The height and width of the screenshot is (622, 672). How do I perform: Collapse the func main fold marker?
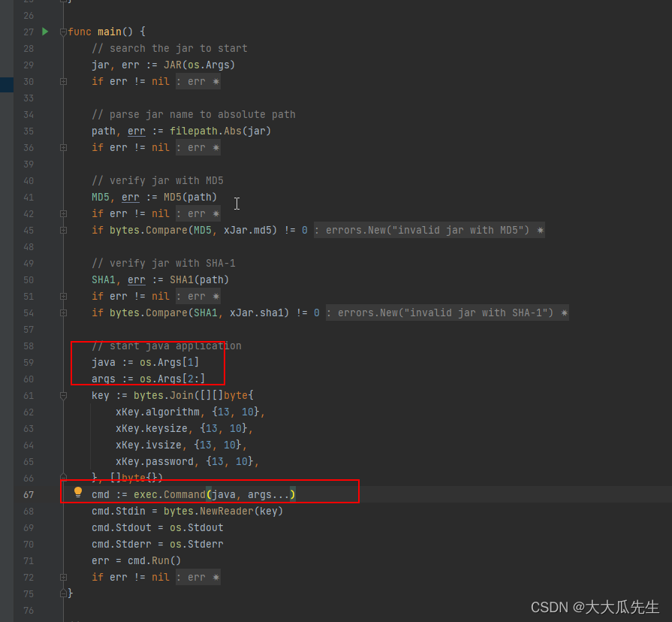pyautogui.click(x=63, y=32)
